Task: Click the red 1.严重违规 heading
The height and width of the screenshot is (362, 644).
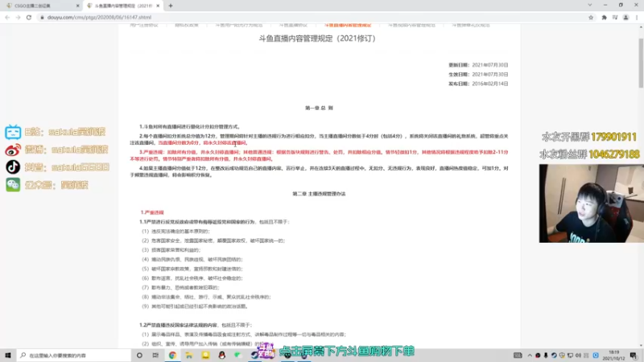Action: [152, 212]
